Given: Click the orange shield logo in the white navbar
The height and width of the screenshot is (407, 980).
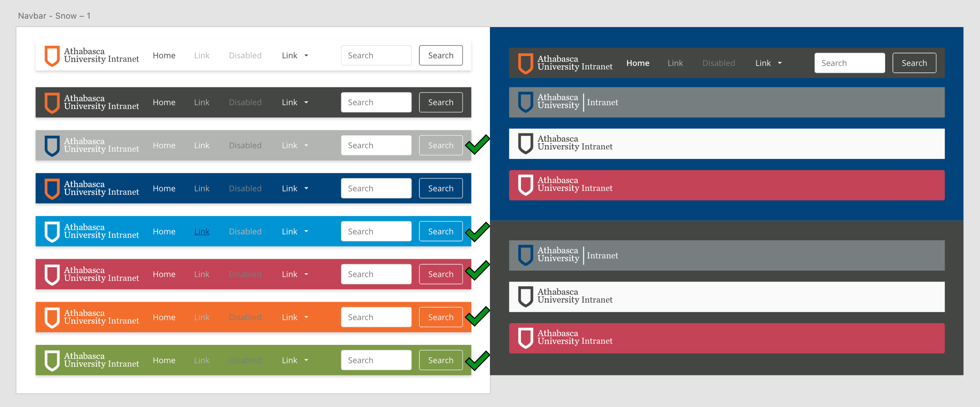Looking at the screenshot, I should point(52,56).
